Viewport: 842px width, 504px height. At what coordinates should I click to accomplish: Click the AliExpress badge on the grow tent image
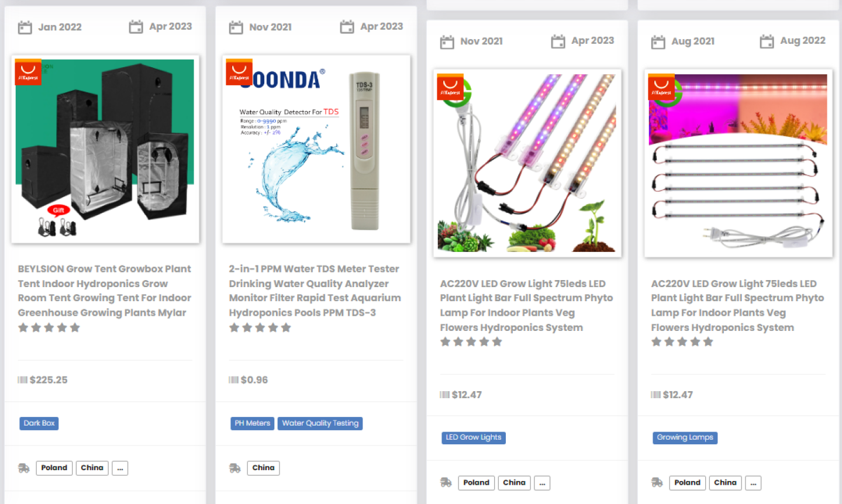point(28,72)
